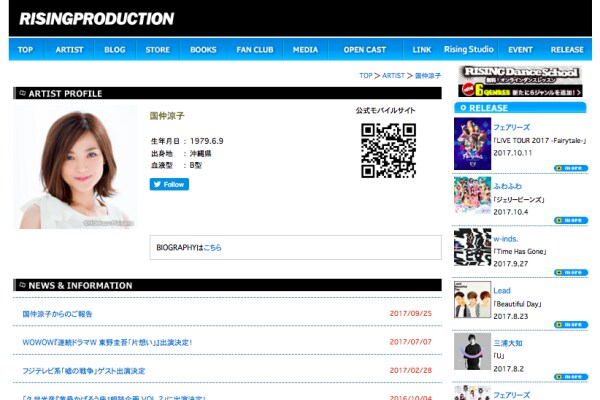Select STORE in the navigation bar
The height and width of the screenshot is (400, 600).
[x=158, y=50]
